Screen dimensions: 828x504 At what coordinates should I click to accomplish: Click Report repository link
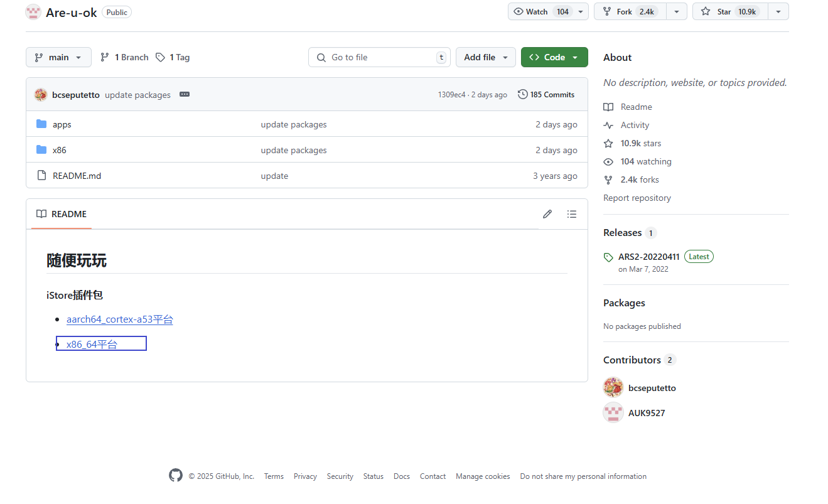pyautogui.click(x=637, y=198)
